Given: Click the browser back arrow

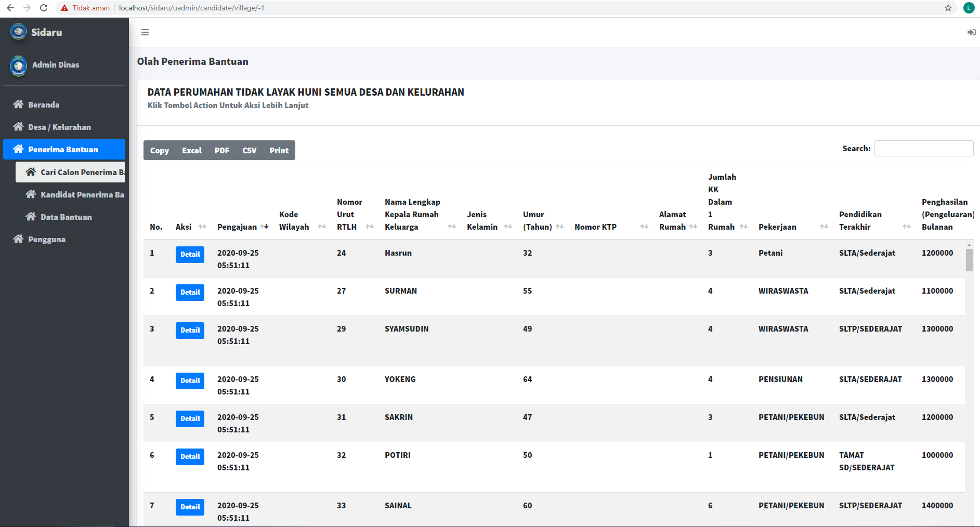Looking at the screenshot, I should click(x=10, y=8).
